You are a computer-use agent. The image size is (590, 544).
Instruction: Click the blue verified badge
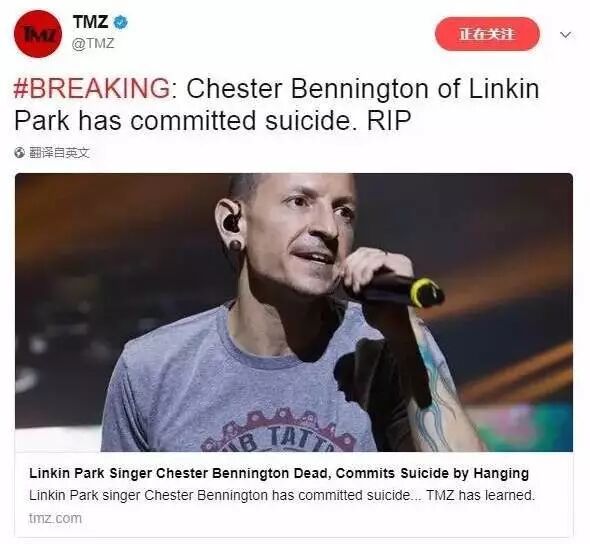[121, 22]
